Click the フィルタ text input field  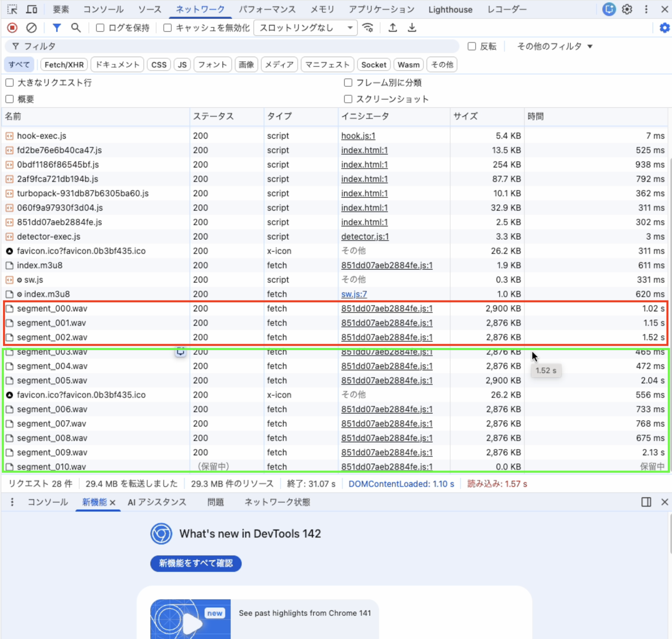click(232, 46)
